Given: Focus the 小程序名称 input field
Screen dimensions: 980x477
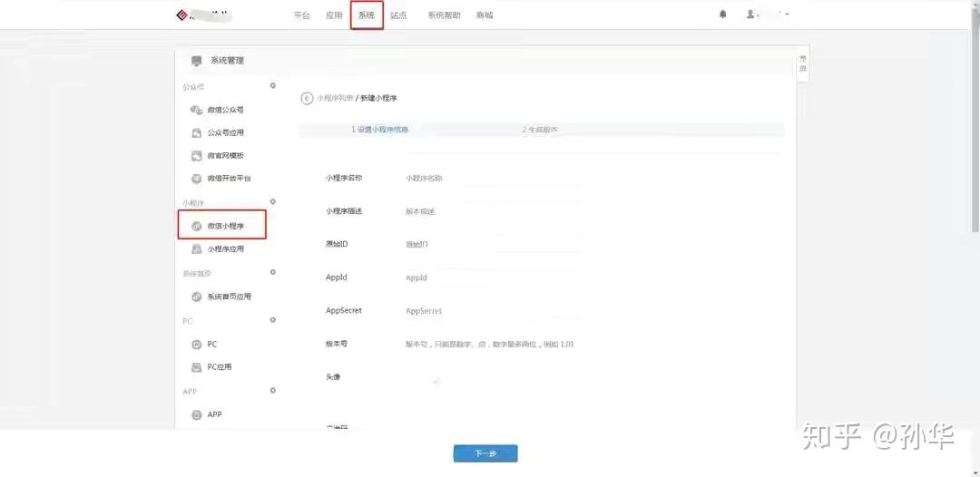Looking at the screenshot, I should click(493, 178).
